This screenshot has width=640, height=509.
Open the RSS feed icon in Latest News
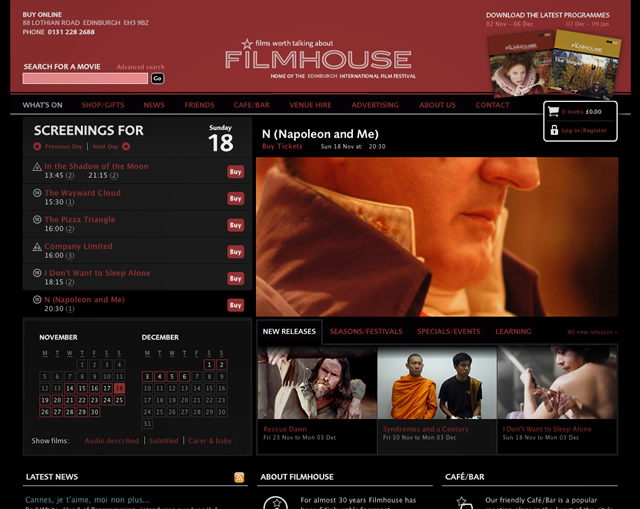click(239, 477)
